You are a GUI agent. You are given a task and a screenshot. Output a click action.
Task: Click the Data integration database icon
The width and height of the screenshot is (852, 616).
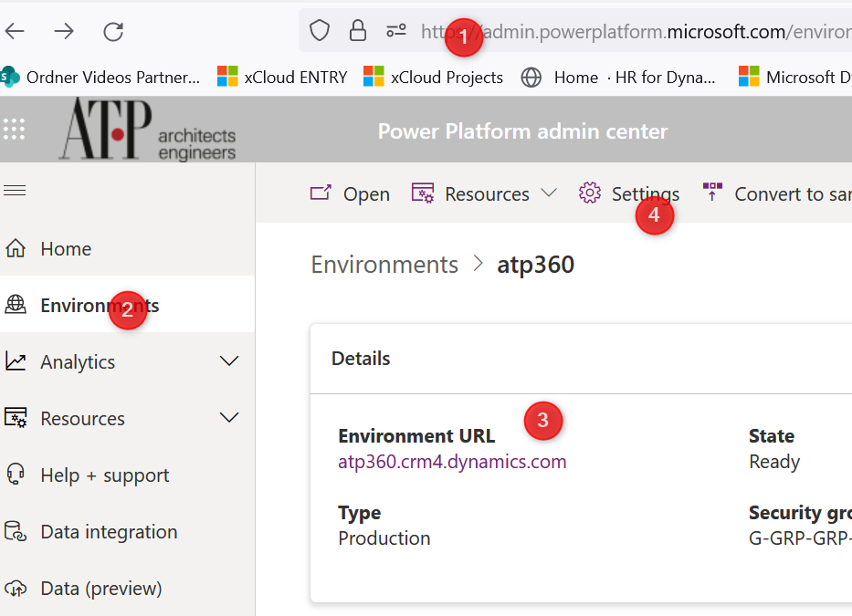click(x=16, y=531)
